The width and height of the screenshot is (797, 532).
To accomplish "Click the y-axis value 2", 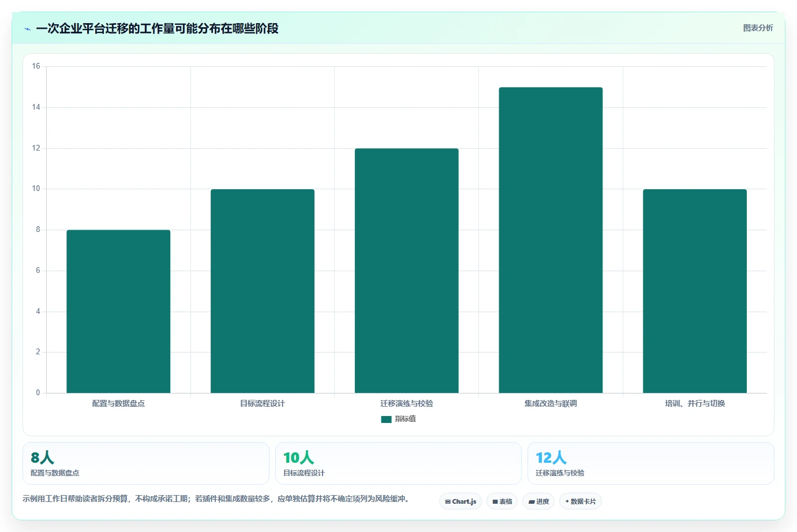I will click(x=38, y=352).
